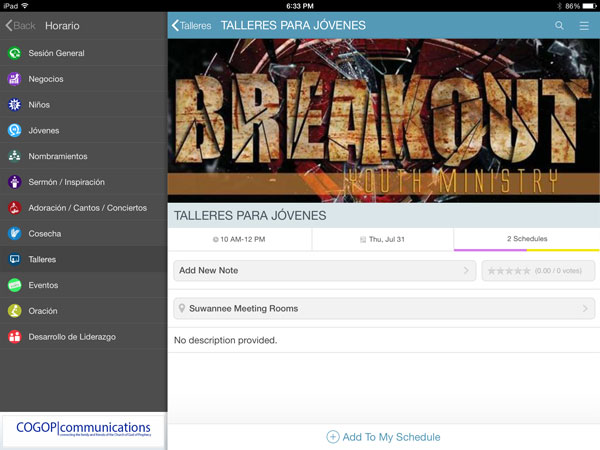Tap the Breakout Youth Ministry banner image
The height and width of the screenshot is (450, 600).
click(x=383, y=121)
